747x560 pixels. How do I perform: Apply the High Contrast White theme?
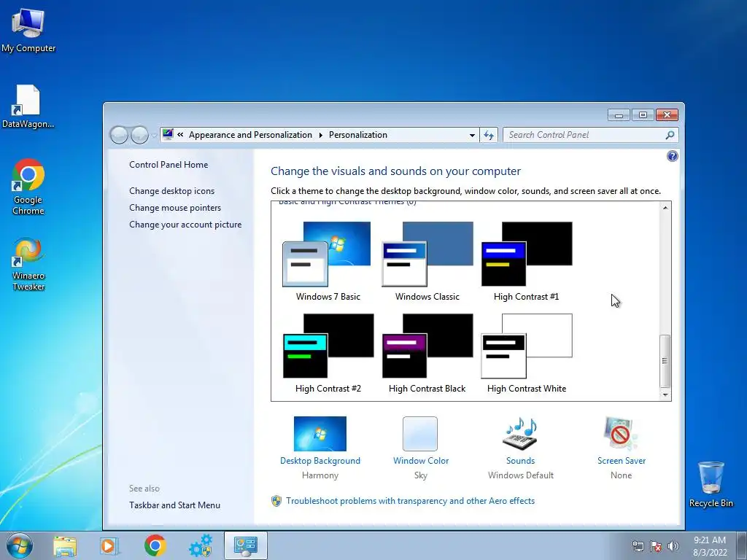527,354
